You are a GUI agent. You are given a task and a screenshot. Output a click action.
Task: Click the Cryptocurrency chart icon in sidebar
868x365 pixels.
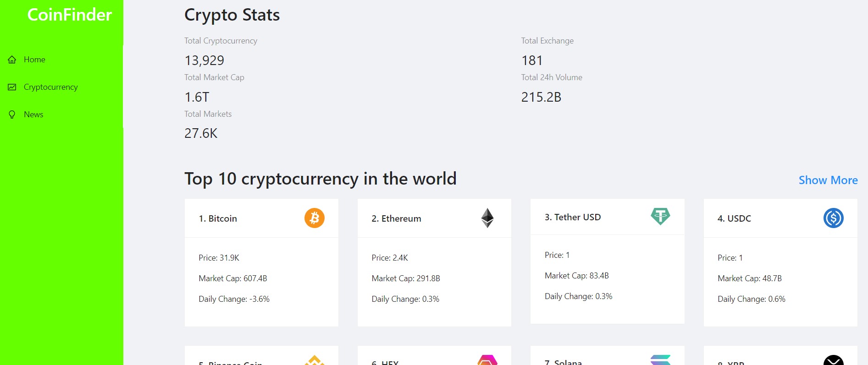pos(12,87)
